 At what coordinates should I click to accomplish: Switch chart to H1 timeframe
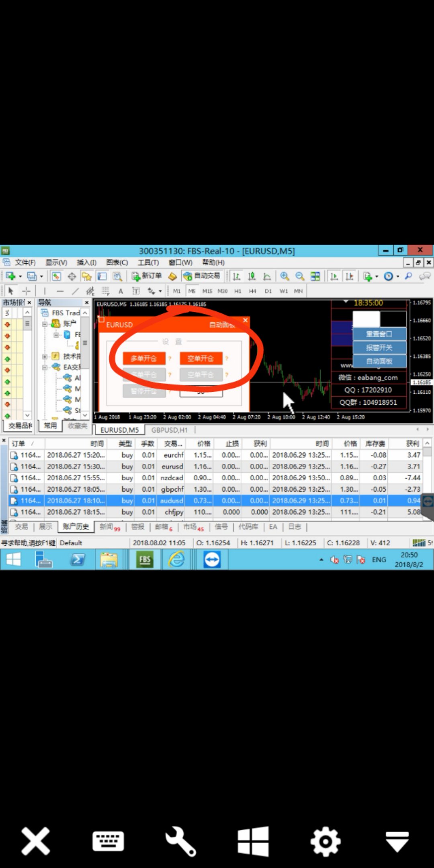click(238, 291)
